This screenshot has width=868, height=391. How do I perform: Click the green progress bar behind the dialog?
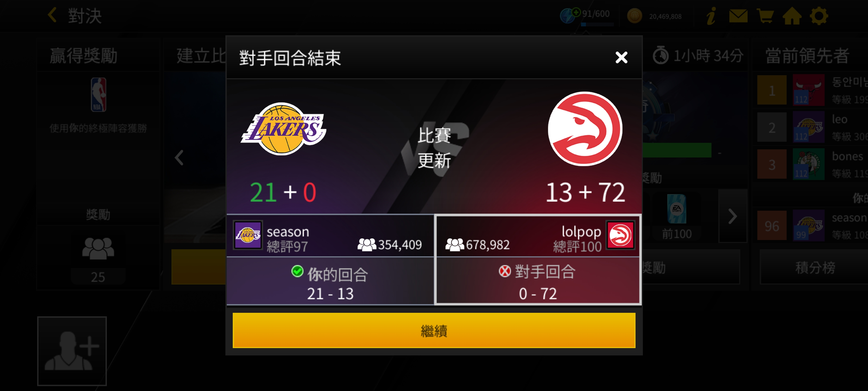(677, 150)
